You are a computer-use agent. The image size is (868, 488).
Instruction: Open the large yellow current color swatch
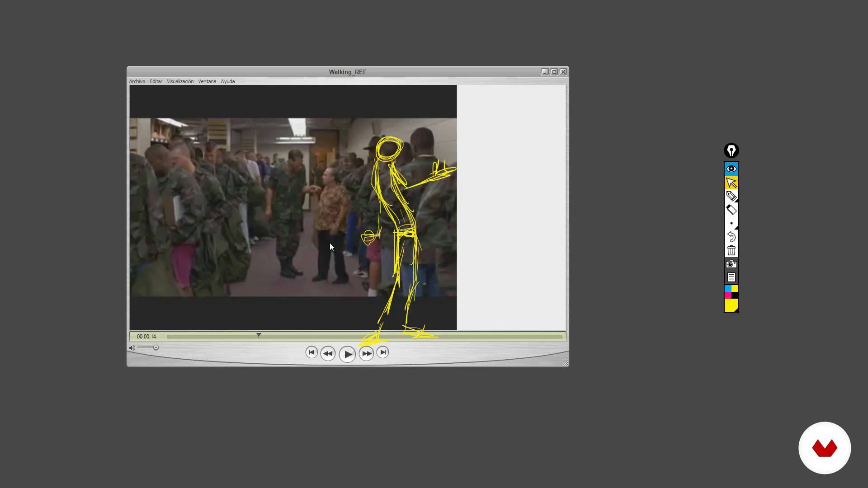point(731,305)
